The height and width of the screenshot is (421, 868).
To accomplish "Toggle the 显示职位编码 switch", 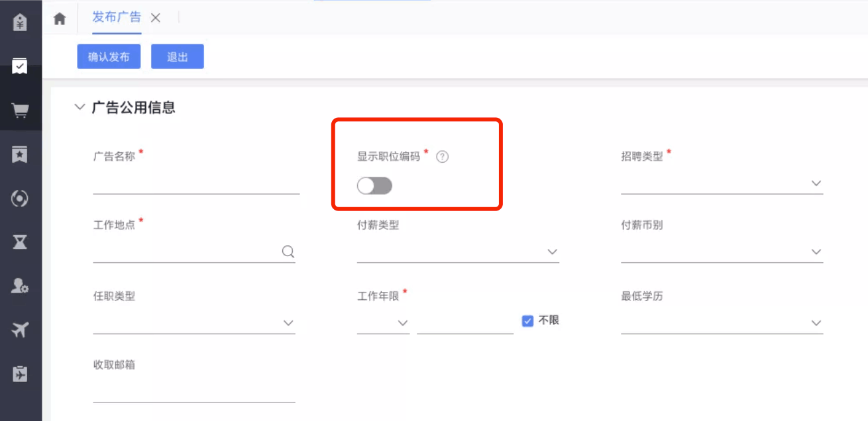I will point(374,186).
